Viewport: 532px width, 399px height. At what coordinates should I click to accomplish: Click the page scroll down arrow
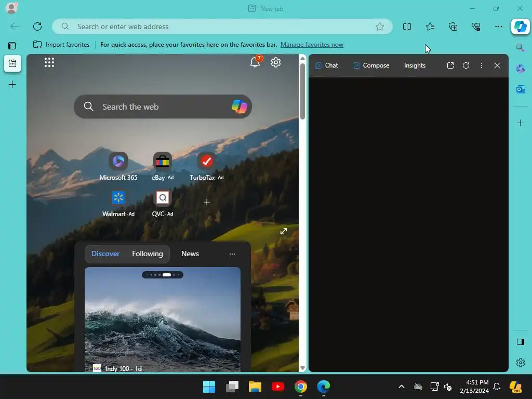303,368
